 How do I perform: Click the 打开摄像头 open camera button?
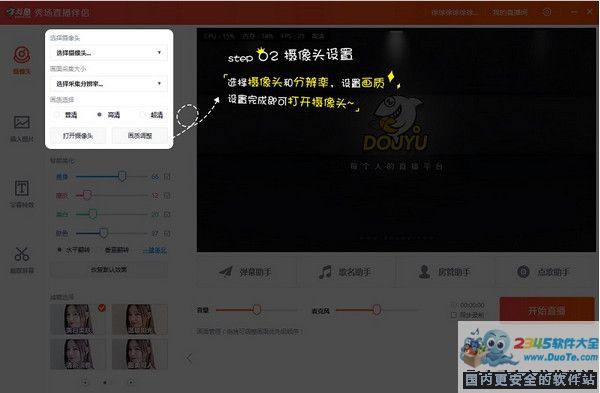pyautogui.click(x=78, y=136)
